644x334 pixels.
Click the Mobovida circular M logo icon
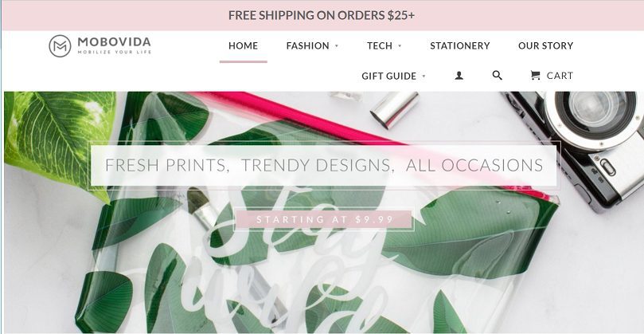click(60, 45)
